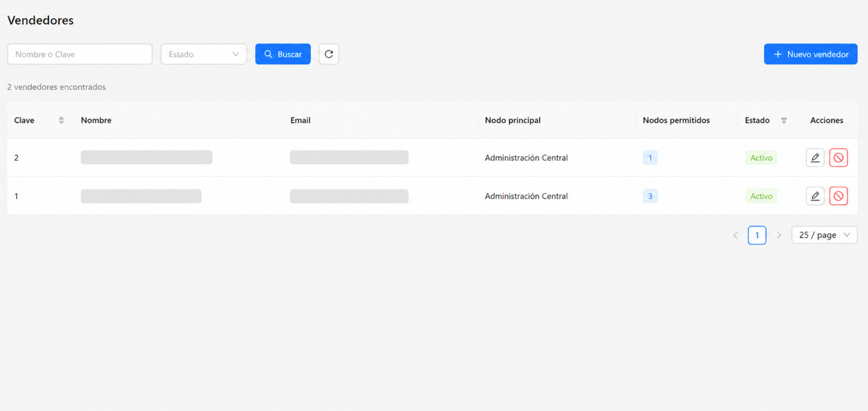Viewport: 868px width, 411px height.
Task: Edit vendor with Clave 2
Action: tap(815, 158)
